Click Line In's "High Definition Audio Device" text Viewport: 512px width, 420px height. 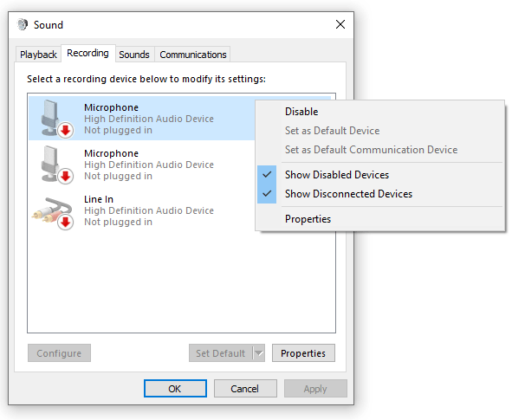[x=149, y=210]
